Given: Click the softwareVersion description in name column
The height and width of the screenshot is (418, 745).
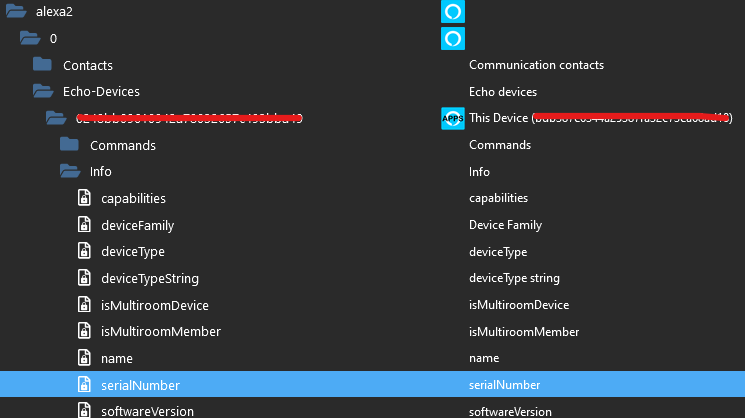Looking at the screenshot, I should click(510, 411).
